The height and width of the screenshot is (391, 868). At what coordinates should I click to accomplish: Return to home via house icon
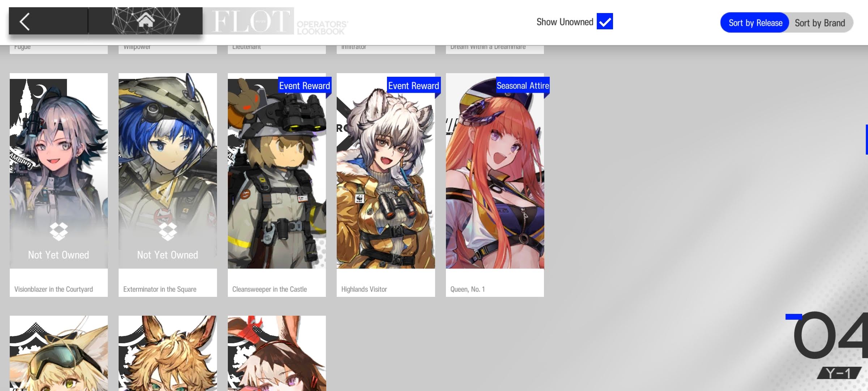click(x=145, y=20)
